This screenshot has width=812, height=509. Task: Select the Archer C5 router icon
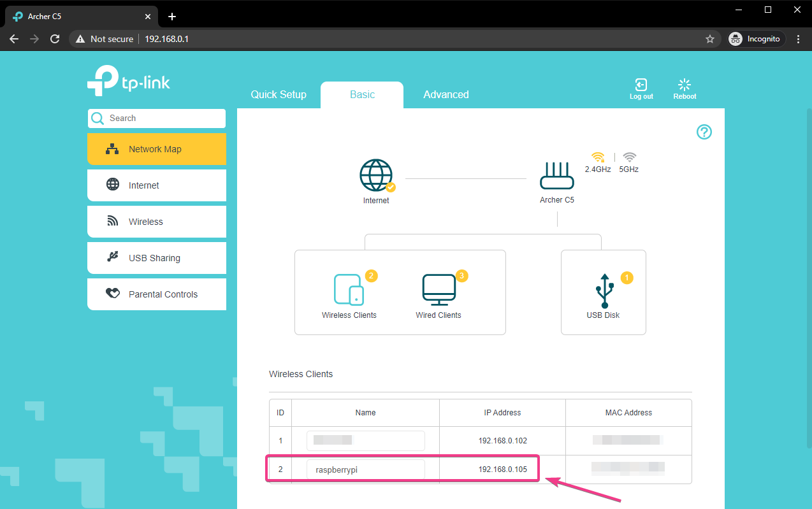point(556,176)
